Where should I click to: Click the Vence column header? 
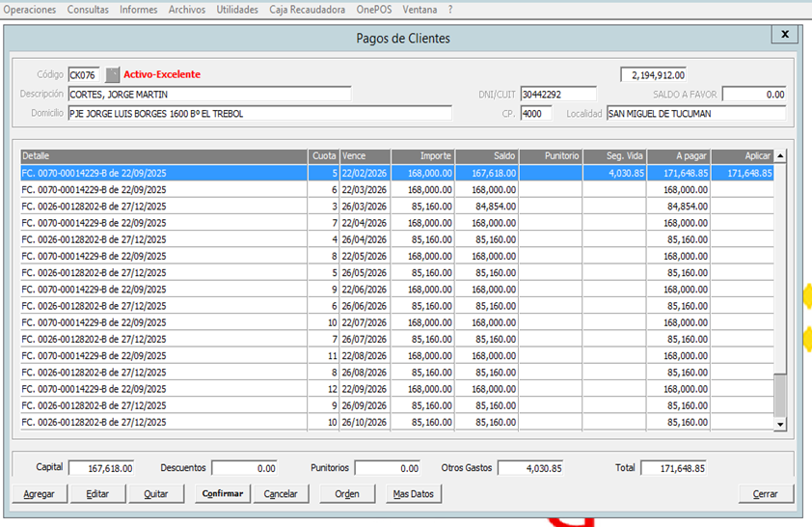click(365, 156)
